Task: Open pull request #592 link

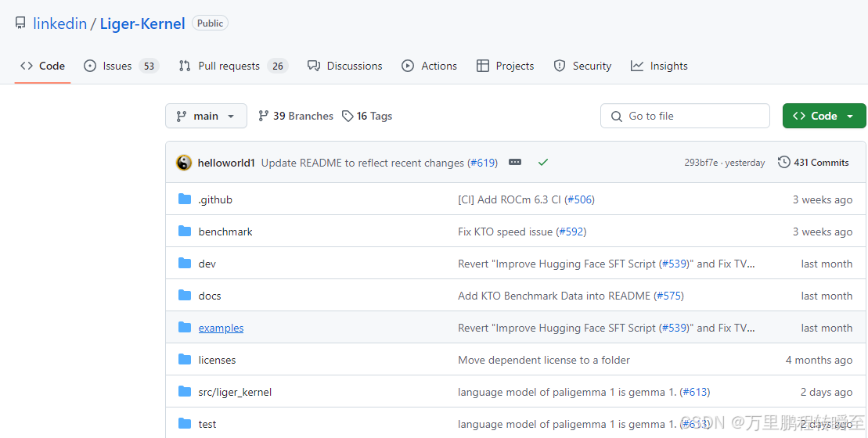Action: click(572, 232)
